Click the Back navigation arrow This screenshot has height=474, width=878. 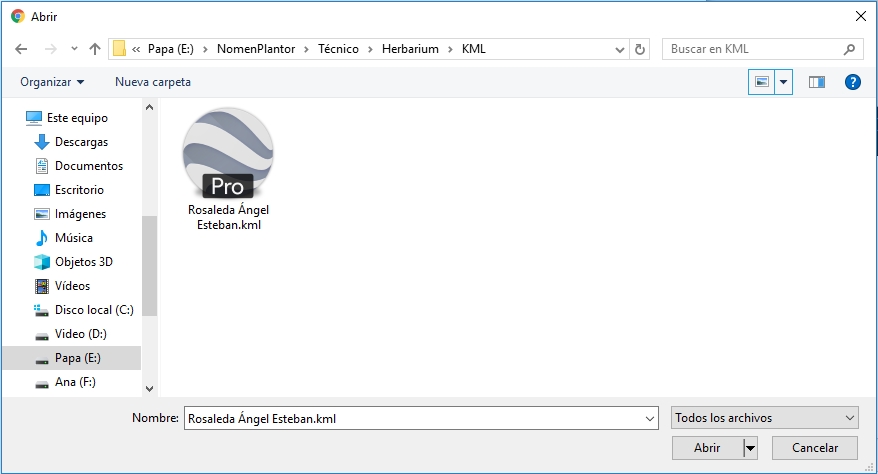[21, 49]
